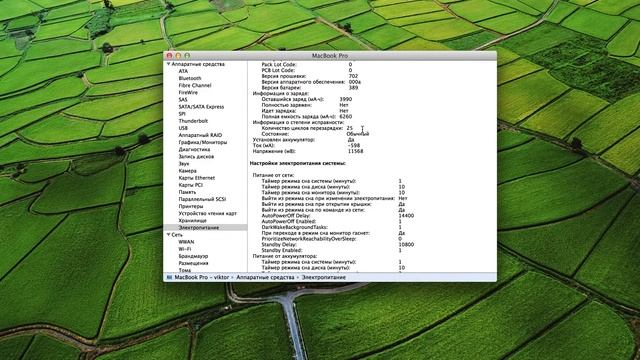Select Карты PCI in sidebar

190,185
